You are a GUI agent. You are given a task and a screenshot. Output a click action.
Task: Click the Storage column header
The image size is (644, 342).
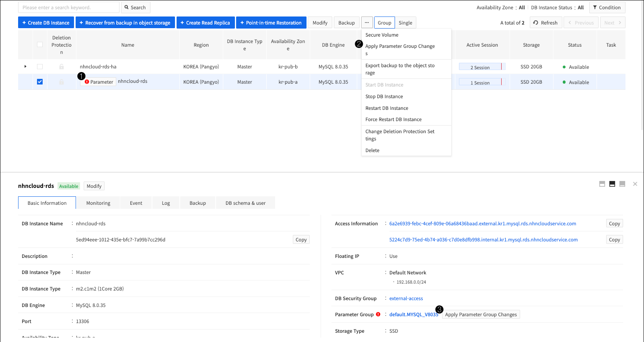(531, 45)
